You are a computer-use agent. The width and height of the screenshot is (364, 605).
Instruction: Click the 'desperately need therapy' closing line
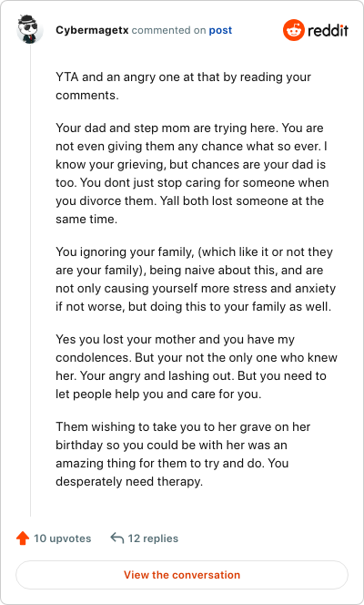129,481
